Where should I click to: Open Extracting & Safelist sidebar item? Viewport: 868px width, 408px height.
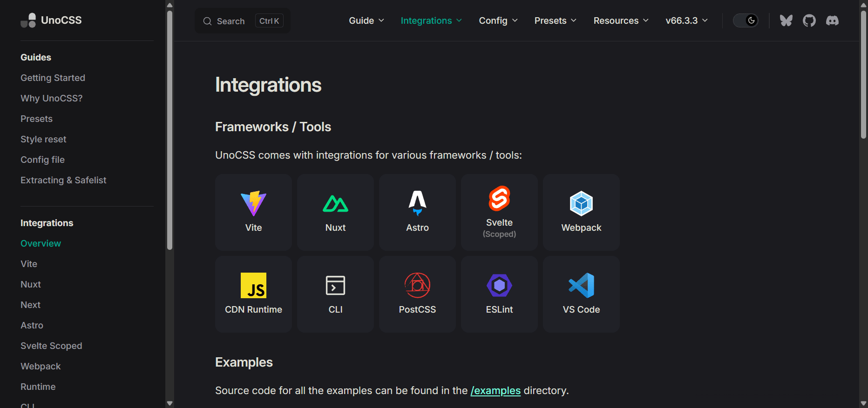tap(63, 180)
